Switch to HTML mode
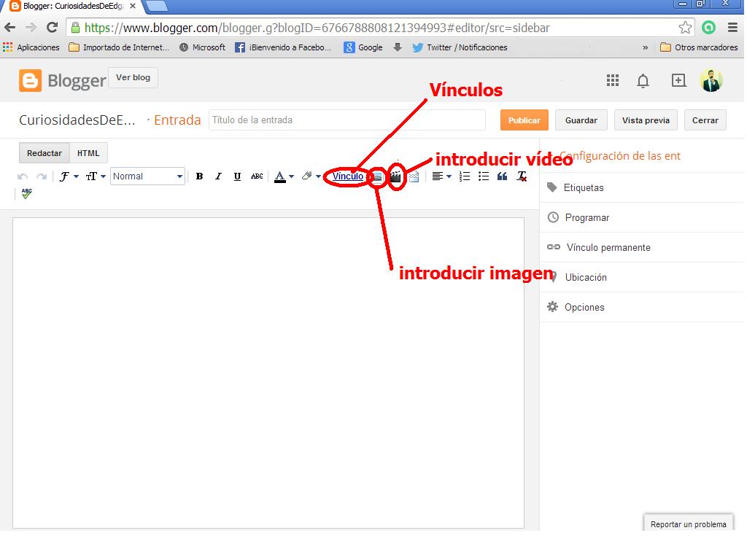This screenshot has height=560, width=747. (88, 153)
